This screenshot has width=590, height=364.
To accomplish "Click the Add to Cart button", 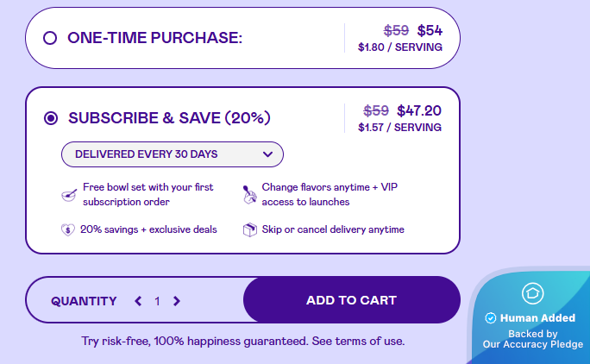I will click(x=351, y=300).
